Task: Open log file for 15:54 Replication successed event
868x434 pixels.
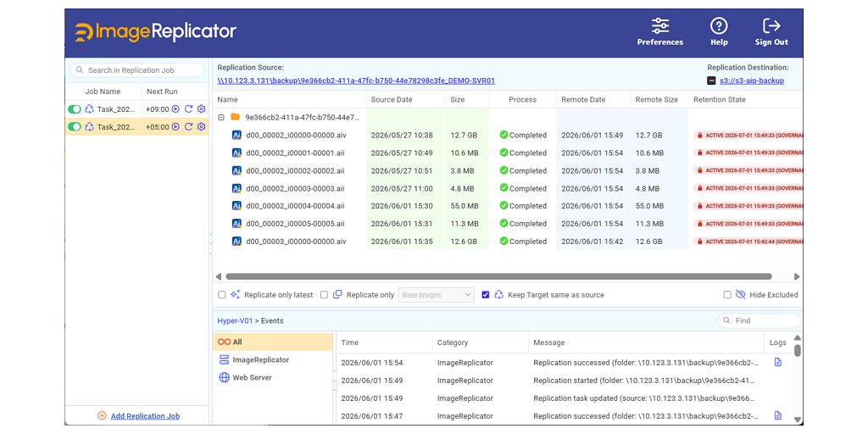Action: click(778, 362)
